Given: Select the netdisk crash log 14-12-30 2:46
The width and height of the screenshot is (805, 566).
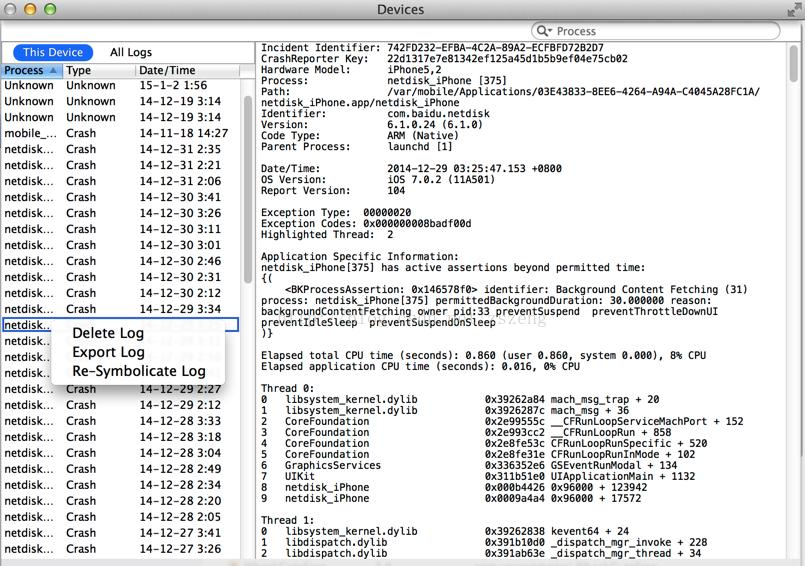Looking at the screenshot, I should 121,261.
